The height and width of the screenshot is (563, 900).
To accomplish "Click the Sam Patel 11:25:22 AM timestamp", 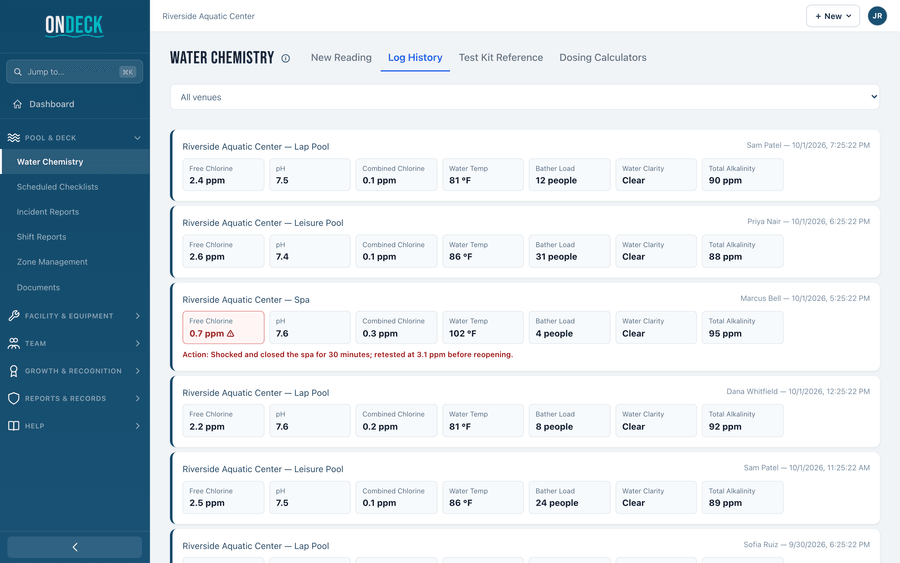I will (806, 468).
